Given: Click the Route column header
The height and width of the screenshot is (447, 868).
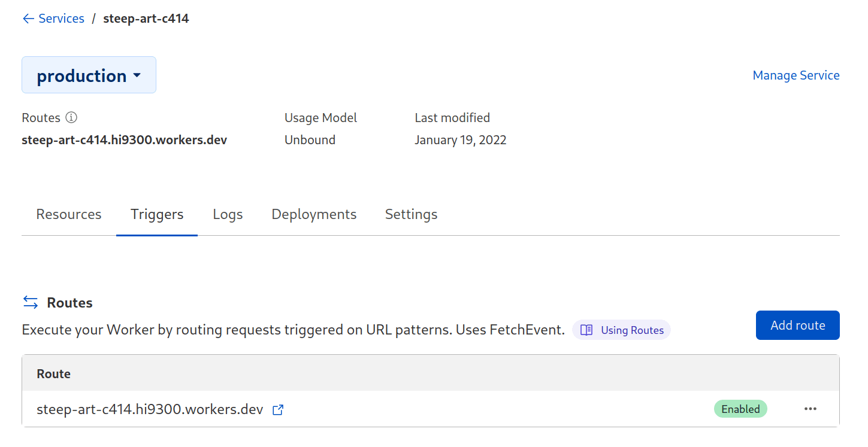Looking at the screenshot, I should (54, 373).
